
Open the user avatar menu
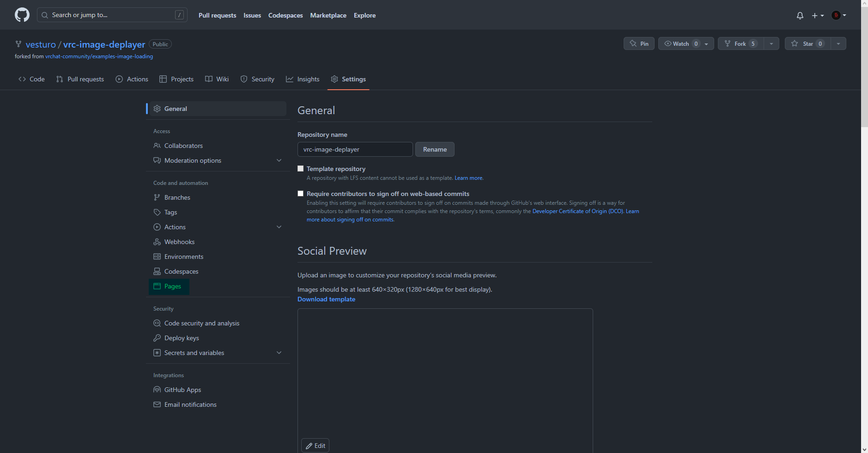point(839,15)
